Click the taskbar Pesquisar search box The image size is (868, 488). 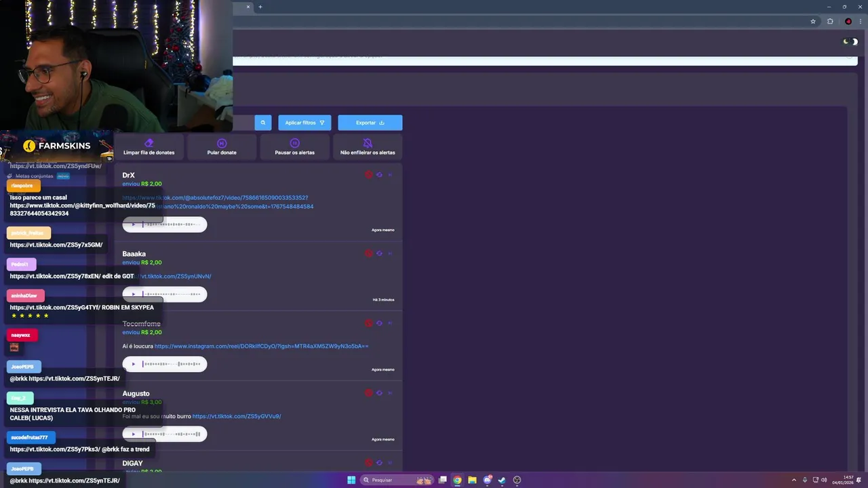(397, 480)
